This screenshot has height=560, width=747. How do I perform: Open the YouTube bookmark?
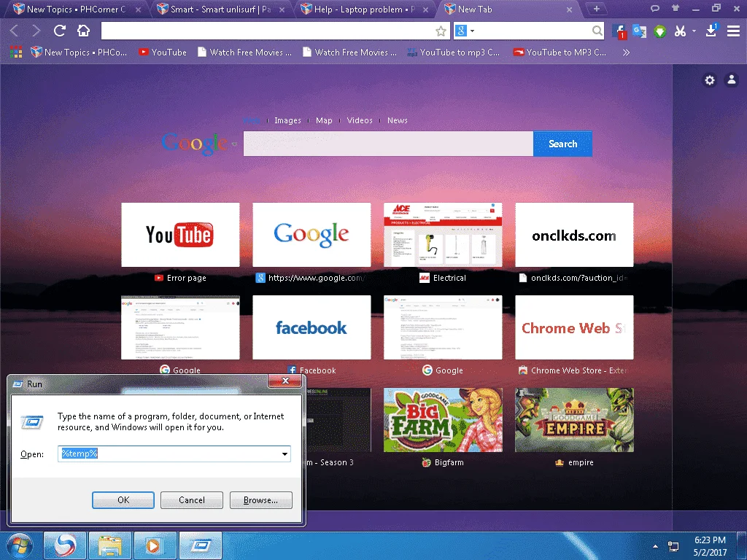[163, 52]
